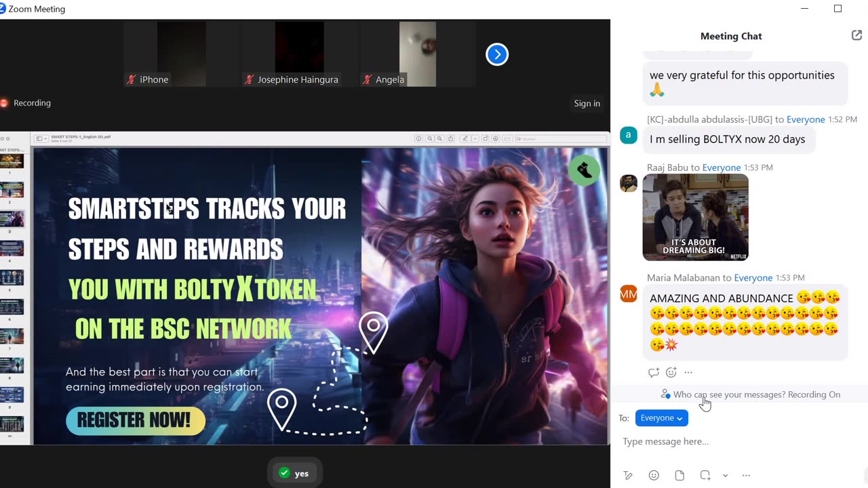Click abdulla's green avatar in chat
This screenshot has width=868, height=488.
point(629,135)
